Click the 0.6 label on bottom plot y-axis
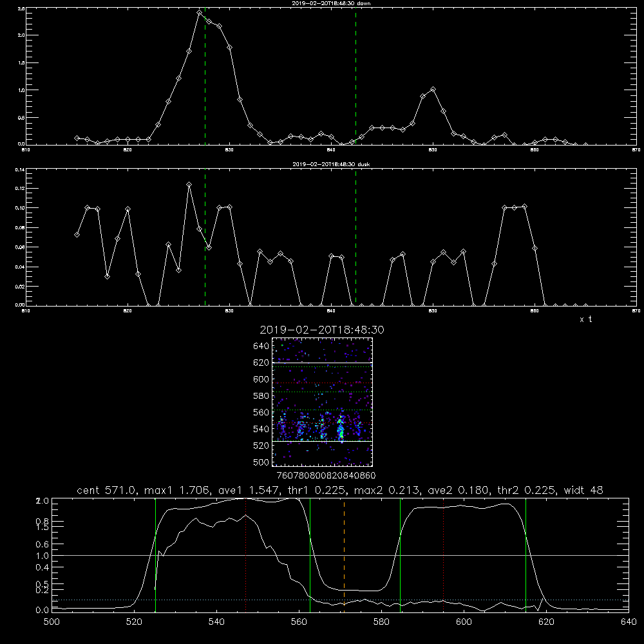 pyautogui.click(x=43, y=544)
